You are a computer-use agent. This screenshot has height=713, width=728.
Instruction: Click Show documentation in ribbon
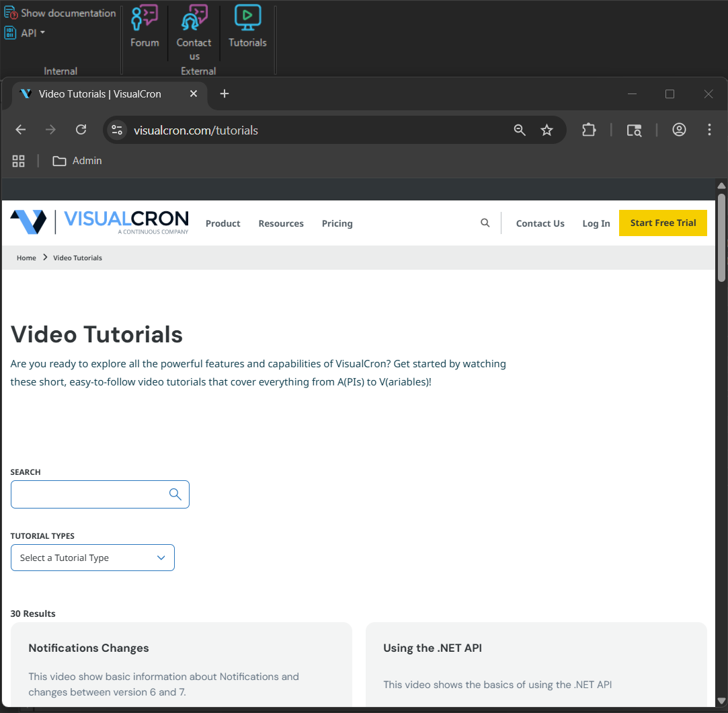point(60,13)
